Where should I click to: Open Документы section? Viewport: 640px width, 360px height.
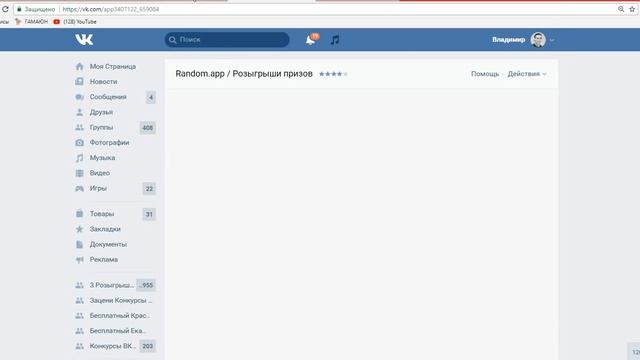tap(108, 244)
